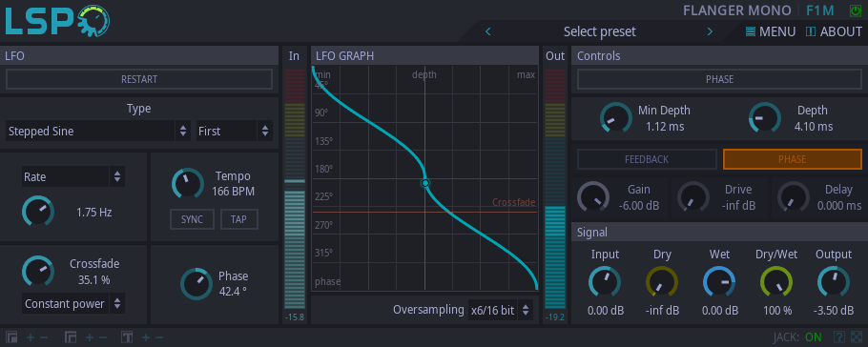Click the Crossfade knob at 35.1 %
Image resolution: width=868 pixels, height=347 pixels.
click(37, 271)
